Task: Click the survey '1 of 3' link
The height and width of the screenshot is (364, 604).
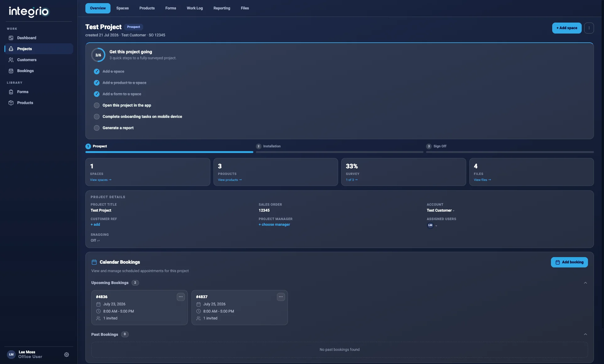Action: [x=352, y=180]
